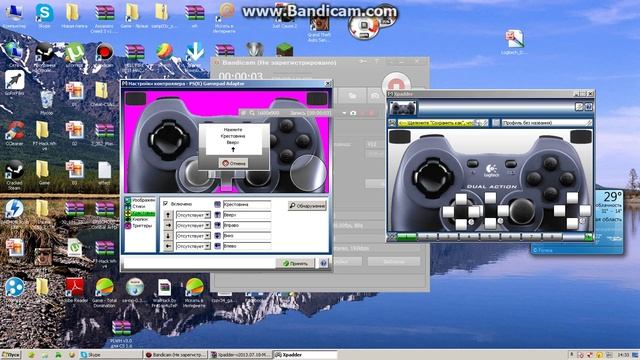Click Xpadder help icon at top right
Image resolution: width=640 pixels, height=360 pixels.
(589, 107)
